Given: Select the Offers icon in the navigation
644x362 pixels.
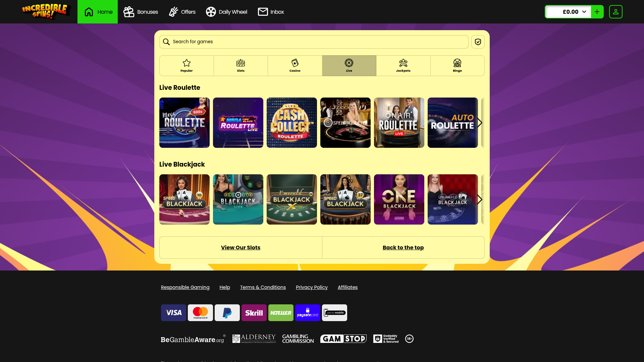Looking at the screenshot, I should tap(182, 11).
